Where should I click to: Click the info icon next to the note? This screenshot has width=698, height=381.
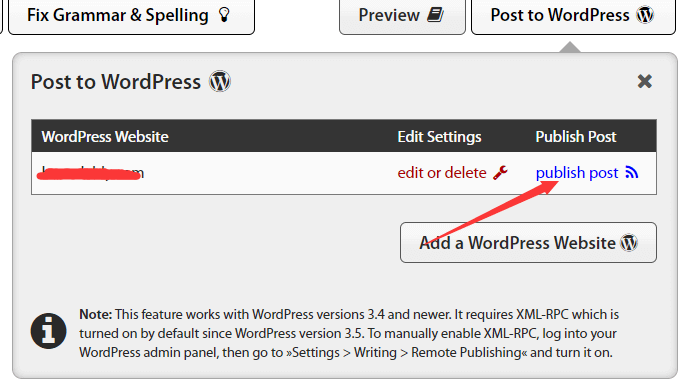[49, 331]
